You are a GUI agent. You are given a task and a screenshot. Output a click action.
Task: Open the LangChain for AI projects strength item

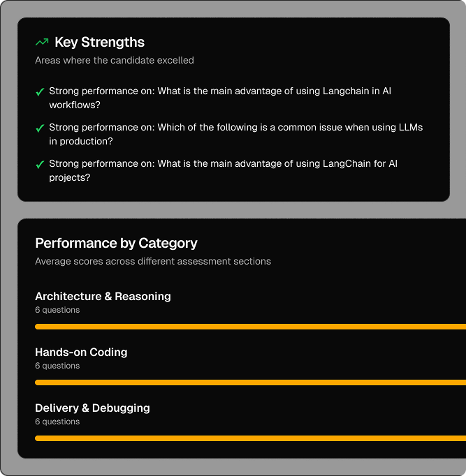[x=223, y=170]
